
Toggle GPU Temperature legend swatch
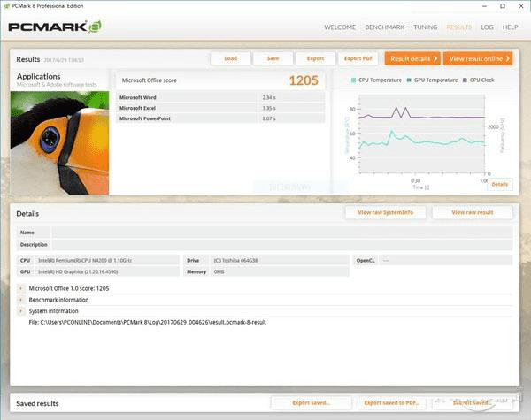(409, 80)
